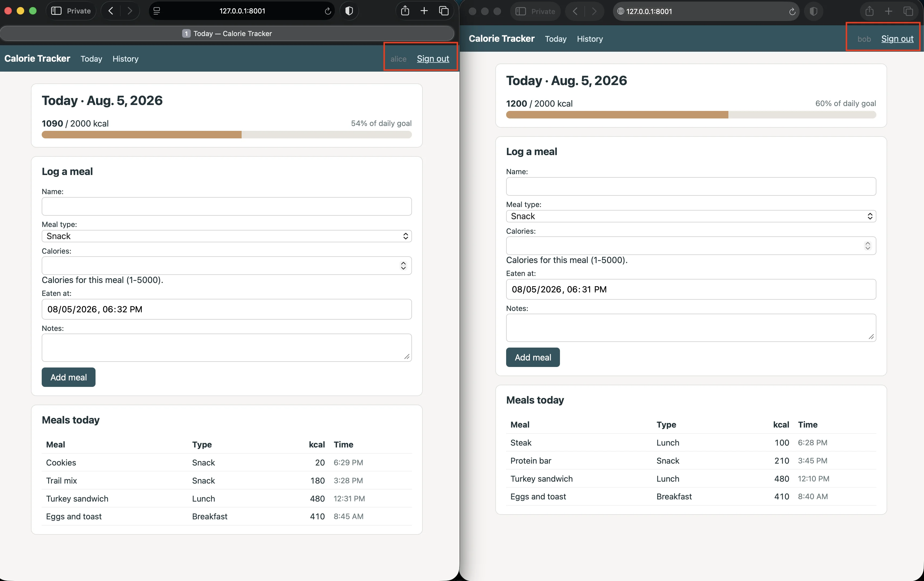Open Meal type dropdown in bob's window

[x=691, y=216]
